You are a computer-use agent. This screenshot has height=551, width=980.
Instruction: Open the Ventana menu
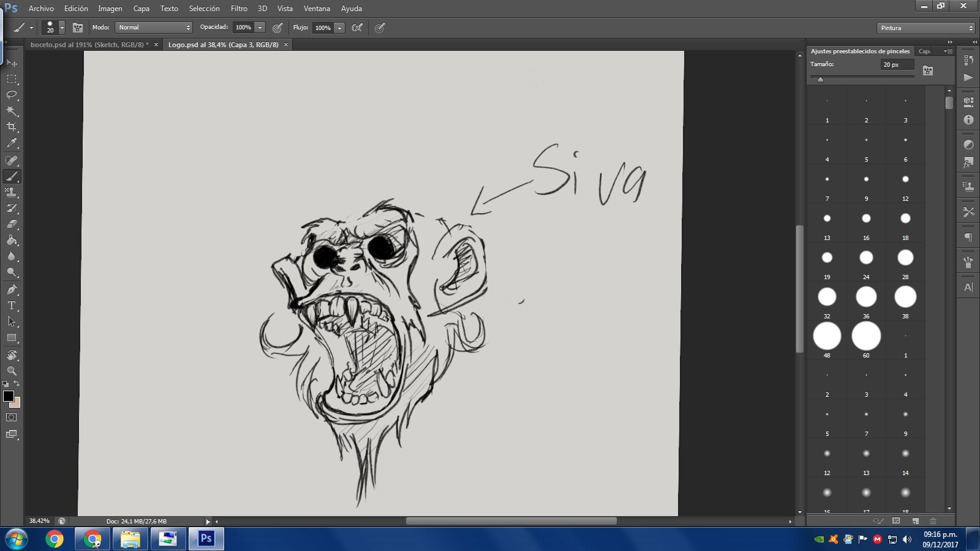[317, 9]
